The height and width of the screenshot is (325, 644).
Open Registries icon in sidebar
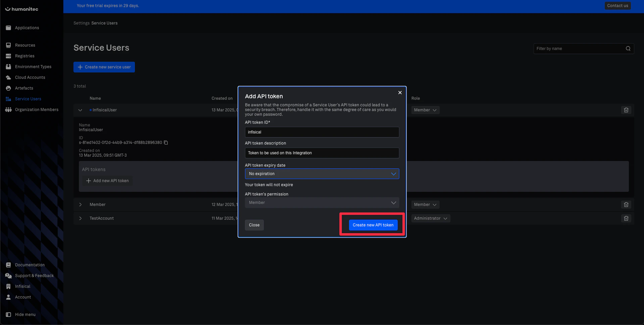tap(8, 56)
